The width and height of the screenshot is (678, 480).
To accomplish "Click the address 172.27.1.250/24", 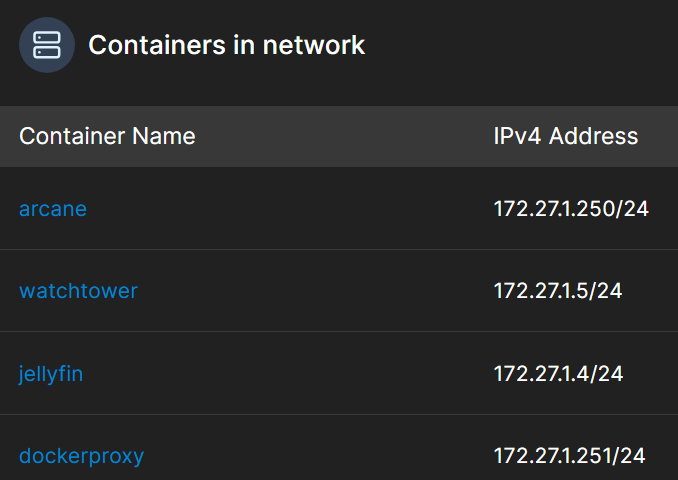I will tap(571, 209).
